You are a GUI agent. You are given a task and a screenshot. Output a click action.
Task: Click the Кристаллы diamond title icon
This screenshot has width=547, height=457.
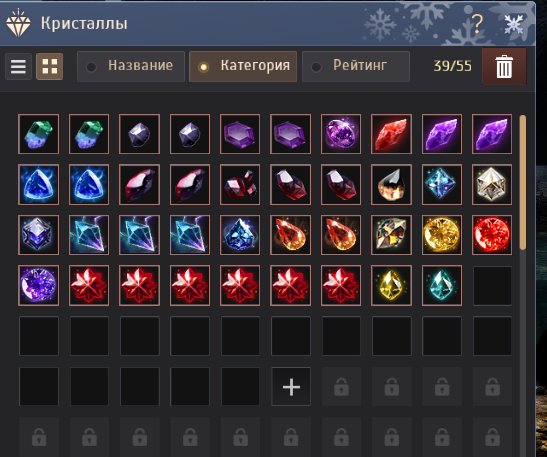(x=18, y=23)
